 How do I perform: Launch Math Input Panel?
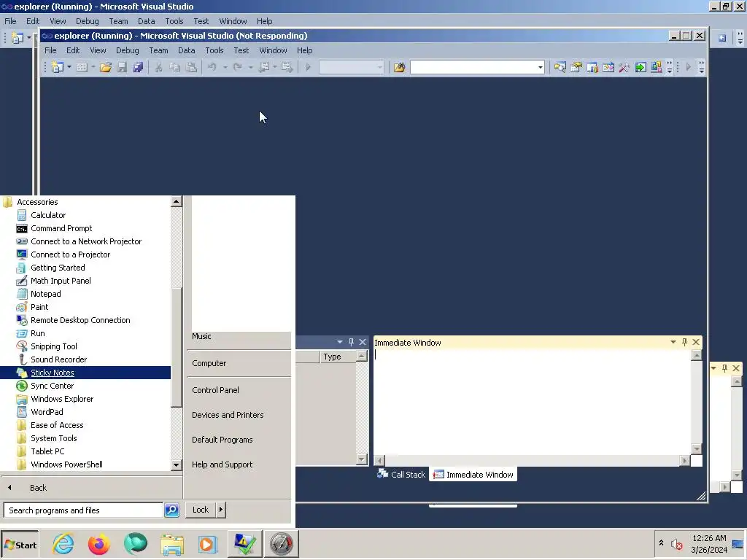point(61,281)
